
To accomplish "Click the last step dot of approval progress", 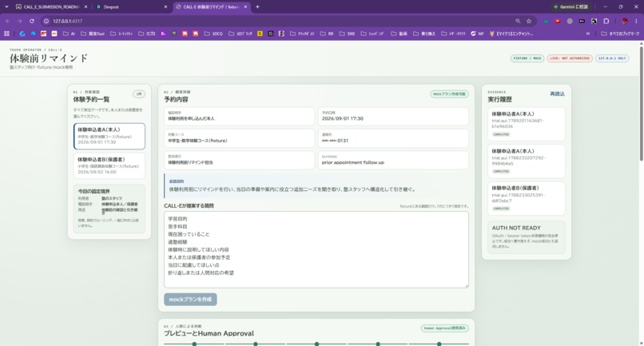I will (x=439, y=344).
